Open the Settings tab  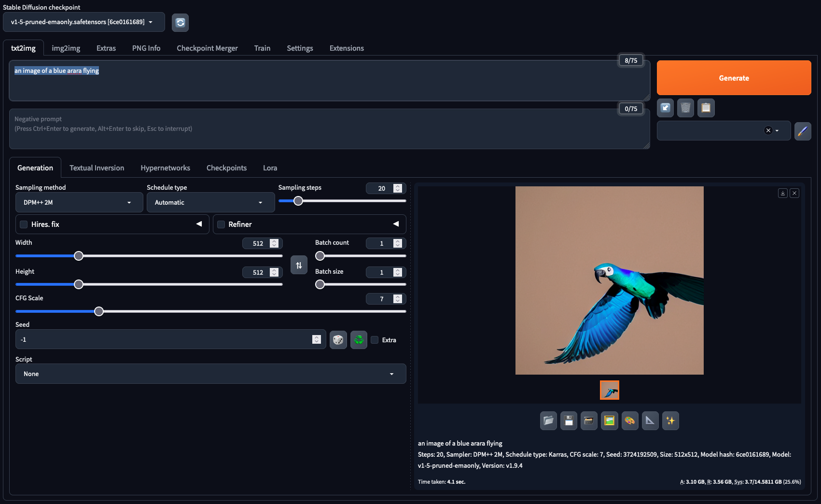coord(300,48)
